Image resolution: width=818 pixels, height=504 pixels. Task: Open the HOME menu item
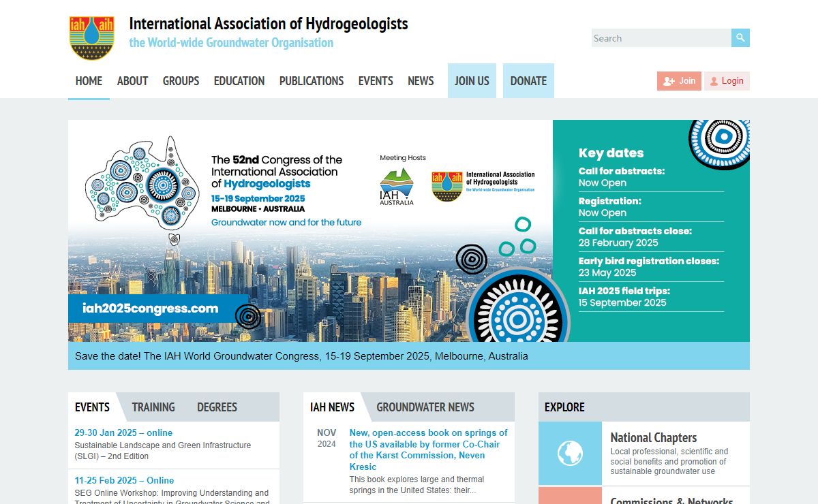[x=89, y=81]
